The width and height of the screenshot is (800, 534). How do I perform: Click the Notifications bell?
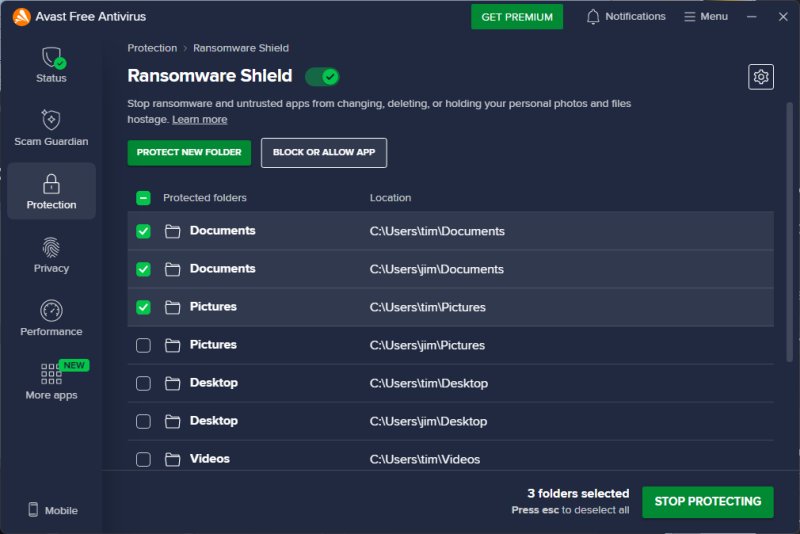coord(593,17)
